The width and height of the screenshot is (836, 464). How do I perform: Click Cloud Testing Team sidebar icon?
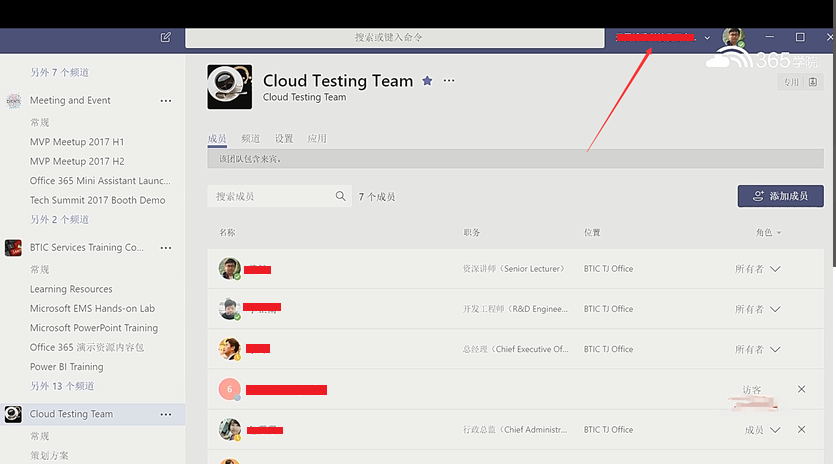tap(13, 414)
